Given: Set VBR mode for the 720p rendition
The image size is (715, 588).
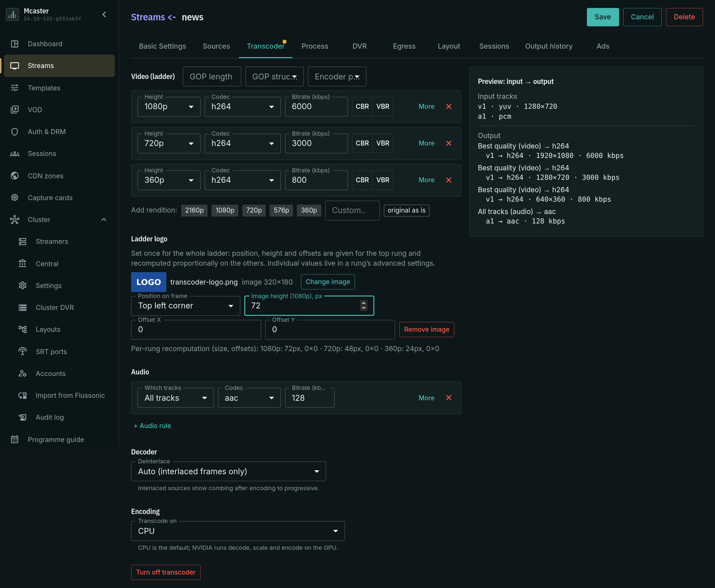Looking at the screenshot, I should tap(383, 143).
